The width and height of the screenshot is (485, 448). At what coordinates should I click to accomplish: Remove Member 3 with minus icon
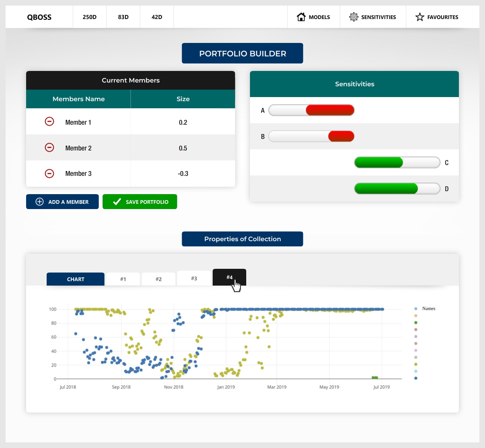coord(49,173)
